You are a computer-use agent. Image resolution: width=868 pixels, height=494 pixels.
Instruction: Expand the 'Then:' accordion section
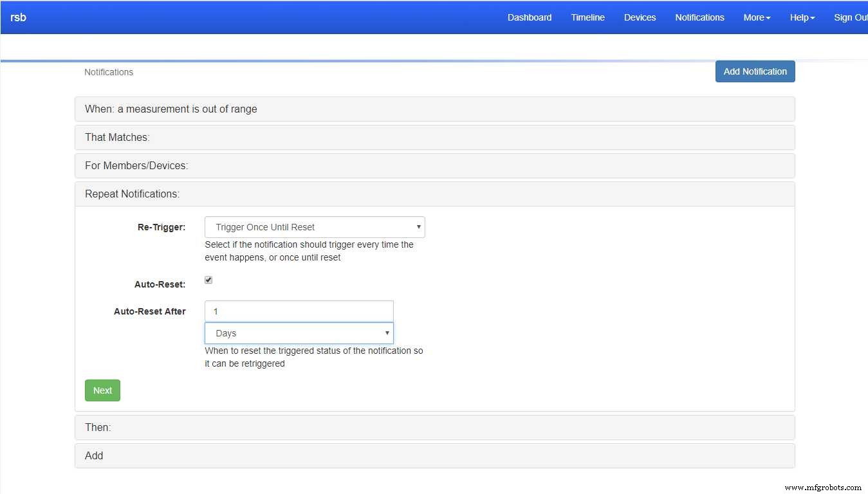(98, 428)
